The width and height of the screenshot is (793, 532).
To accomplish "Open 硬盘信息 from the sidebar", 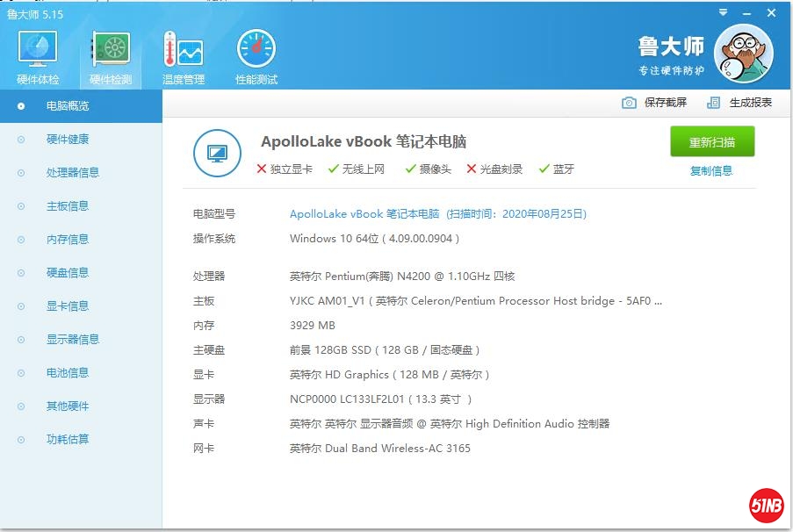I will click(x=68, y=273).
